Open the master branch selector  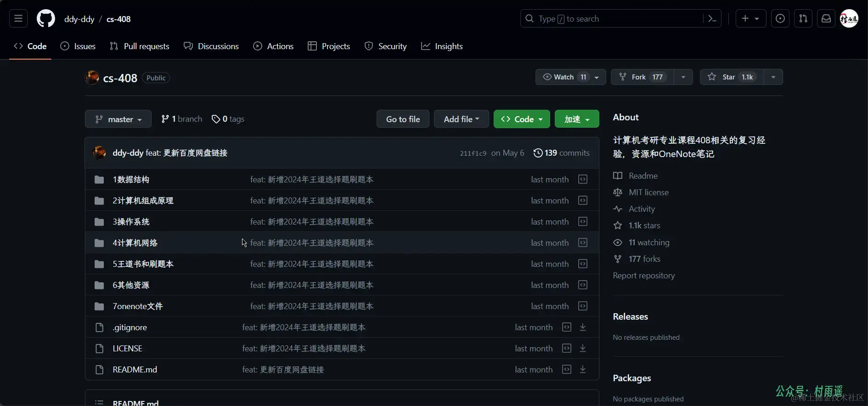click(118, 119)
